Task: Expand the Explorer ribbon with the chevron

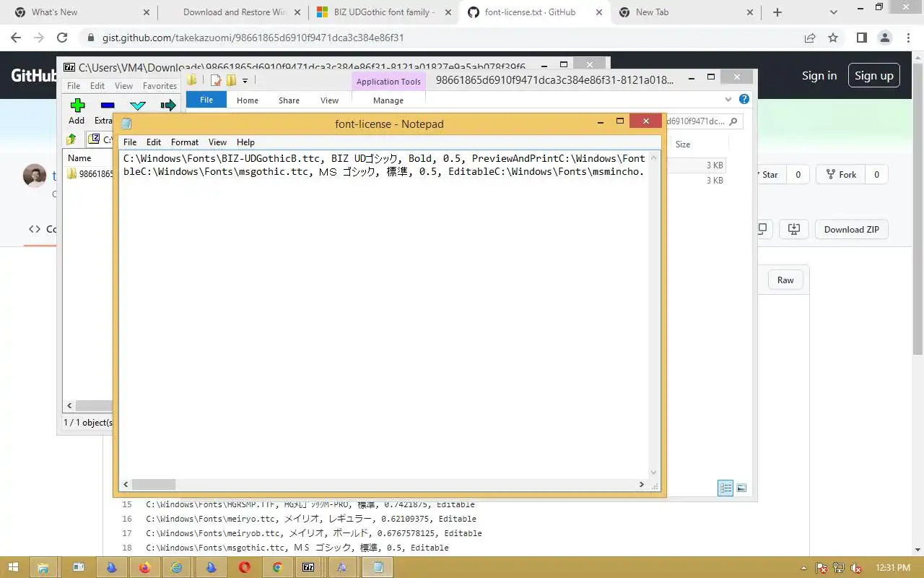Action: tap(728, 99)
